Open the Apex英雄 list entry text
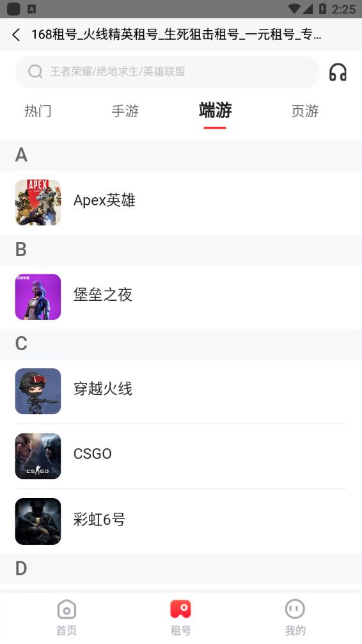This screenshot has height=644, width=362. pyautogui.click(x=104, y=200)
